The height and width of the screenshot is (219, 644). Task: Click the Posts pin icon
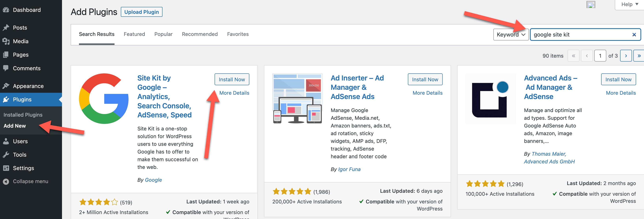pos(6,28)
